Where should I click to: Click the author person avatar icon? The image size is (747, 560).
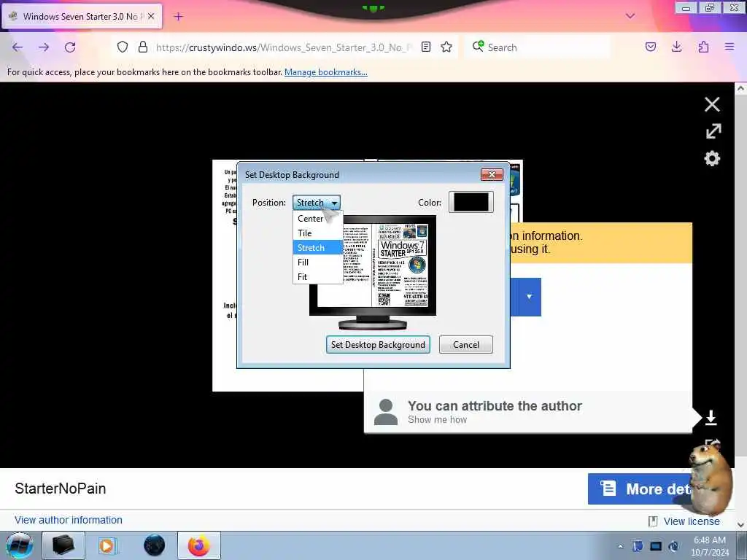pos(386,412)
